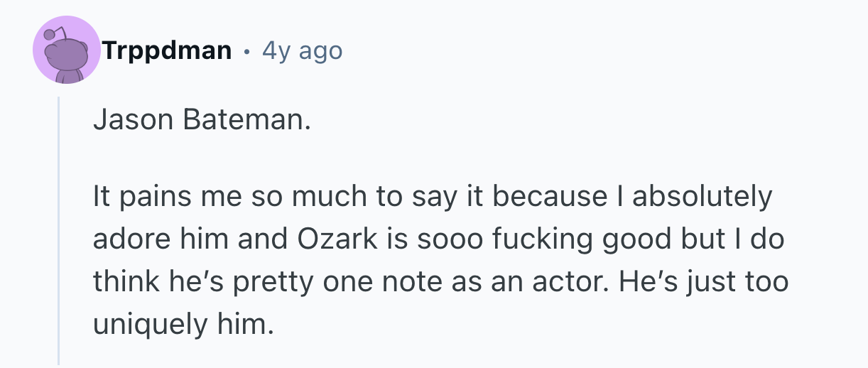Open the Trppdman user profile link
Image resolution: width=868 pixels, height=368 pixels.
[x=166, y=50]
